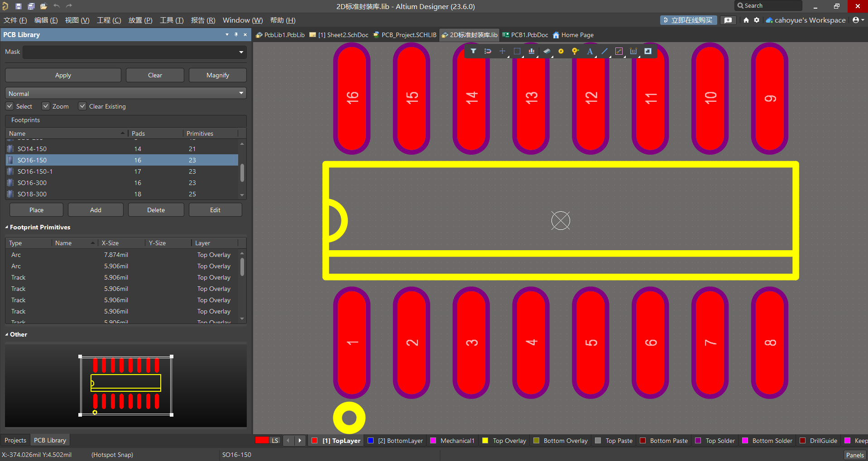
Task: Open the 工具 (T) menu
Action: [x=171, y=20]
